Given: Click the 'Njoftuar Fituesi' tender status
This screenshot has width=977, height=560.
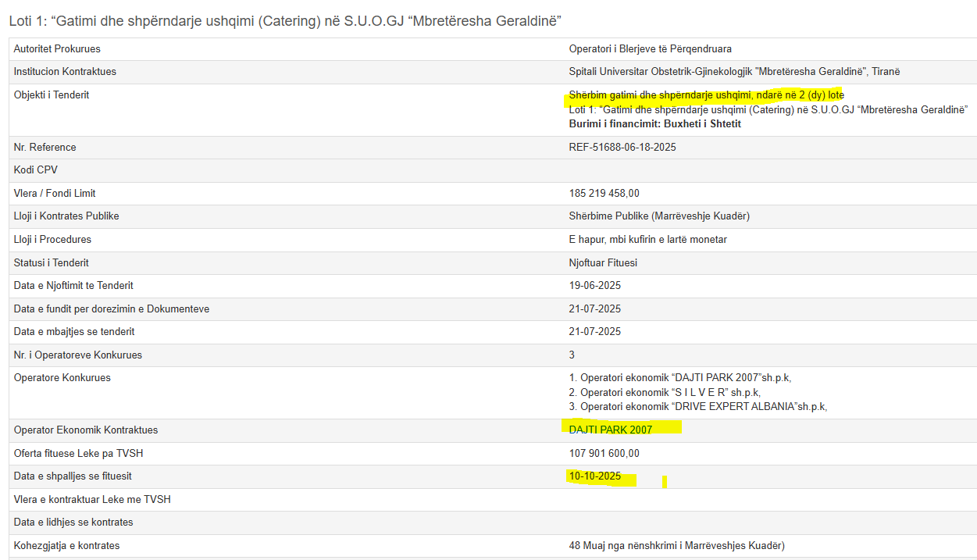Looking at the screenshot, I should (x=603, y=262).
